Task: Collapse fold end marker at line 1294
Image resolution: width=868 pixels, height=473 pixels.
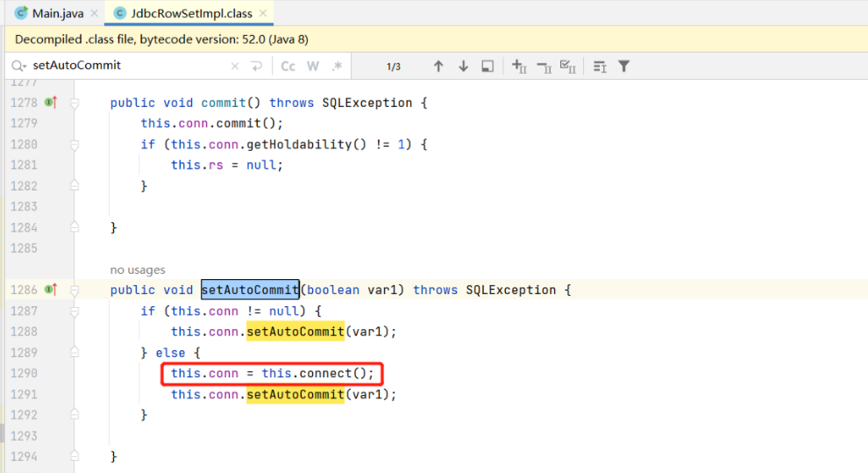Action: pyautogui.click(x=75, y=455)
